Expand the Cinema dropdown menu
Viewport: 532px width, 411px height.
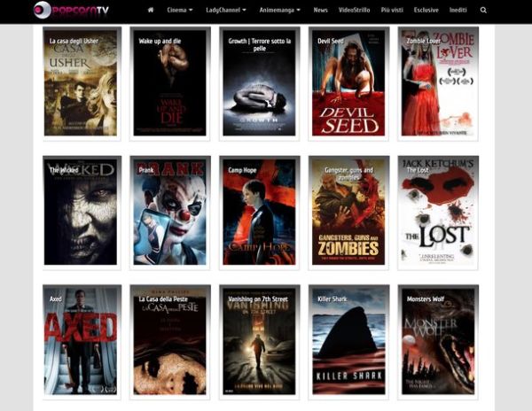(x=180, y=10)
